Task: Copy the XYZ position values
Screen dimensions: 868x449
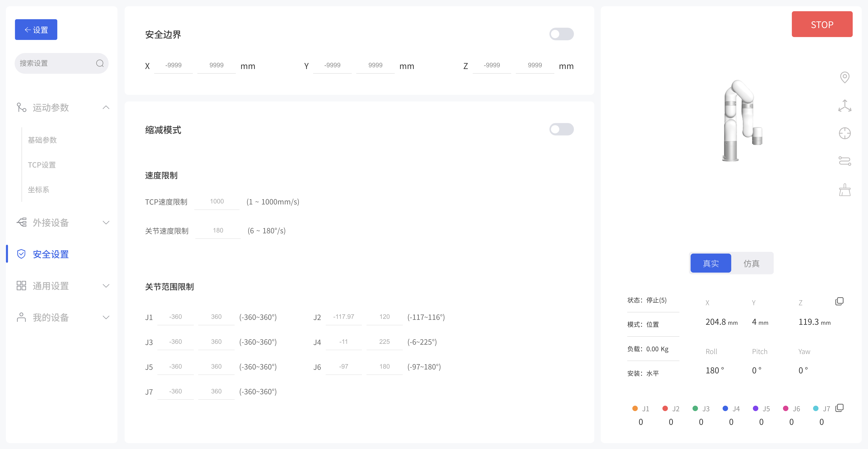Action: (839, 301)
